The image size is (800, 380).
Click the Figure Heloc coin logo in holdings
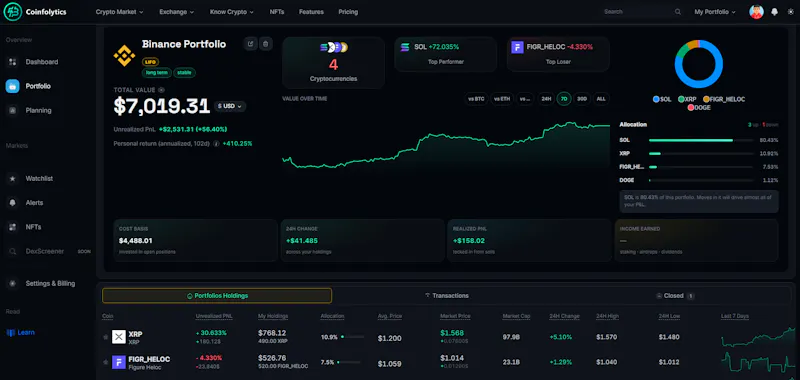[119, 362]
